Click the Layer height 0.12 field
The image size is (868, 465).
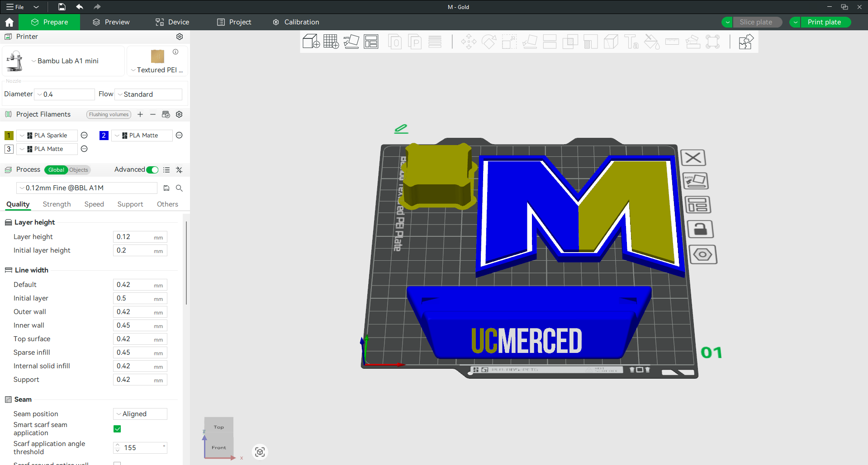tap(140, 237)
